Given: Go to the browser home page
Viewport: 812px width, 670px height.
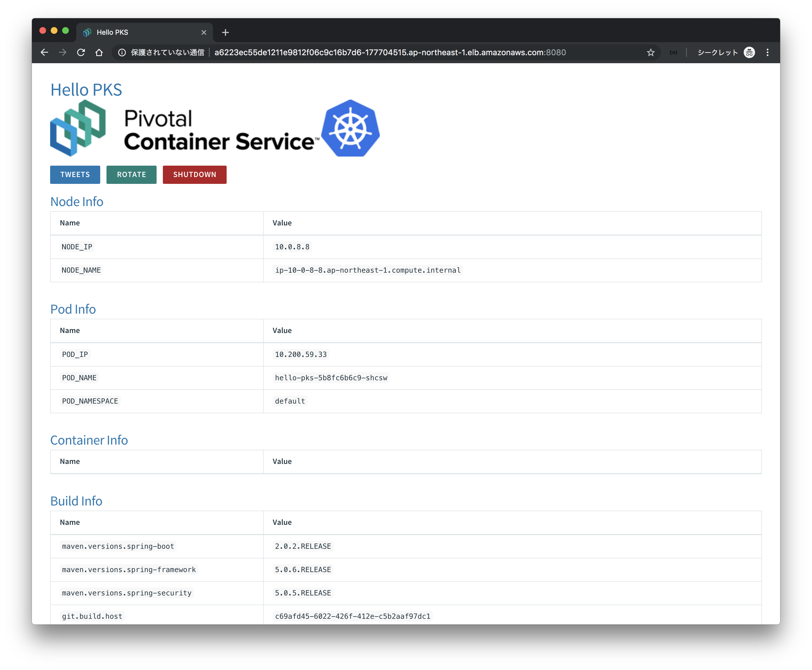Looking at the screenshot, I should point(99,52).
